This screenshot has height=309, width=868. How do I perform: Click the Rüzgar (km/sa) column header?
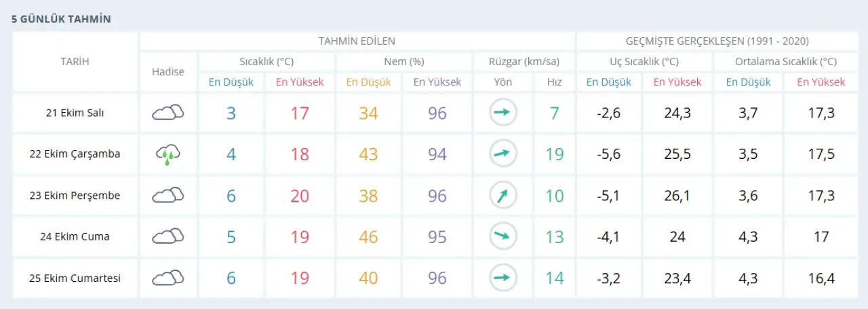524,62
